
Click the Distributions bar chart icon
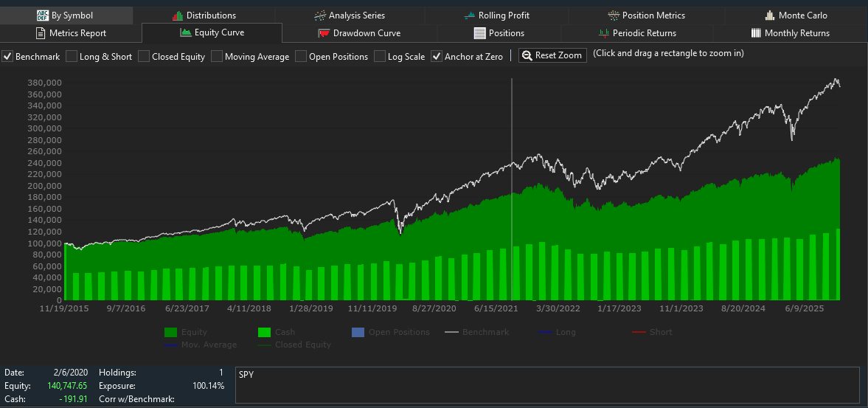point(177,15)
